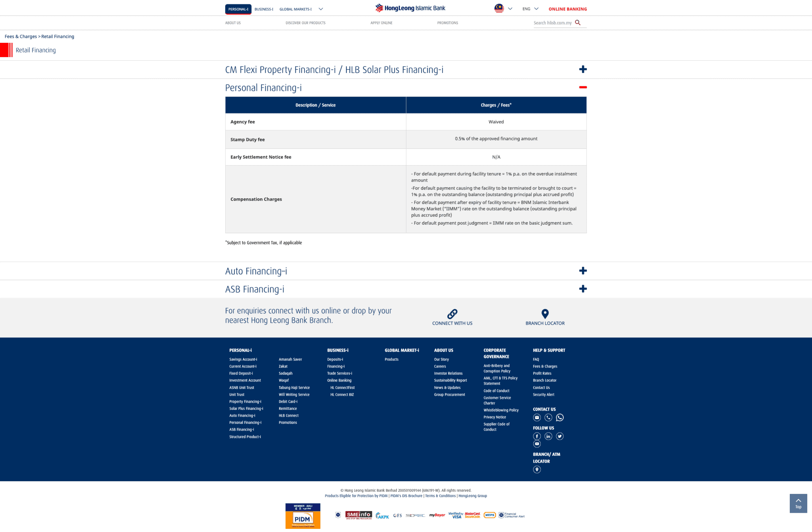This screenshot has width=812, height=532.
Task: Click the SIDREC logo
Action: point(415,516)
